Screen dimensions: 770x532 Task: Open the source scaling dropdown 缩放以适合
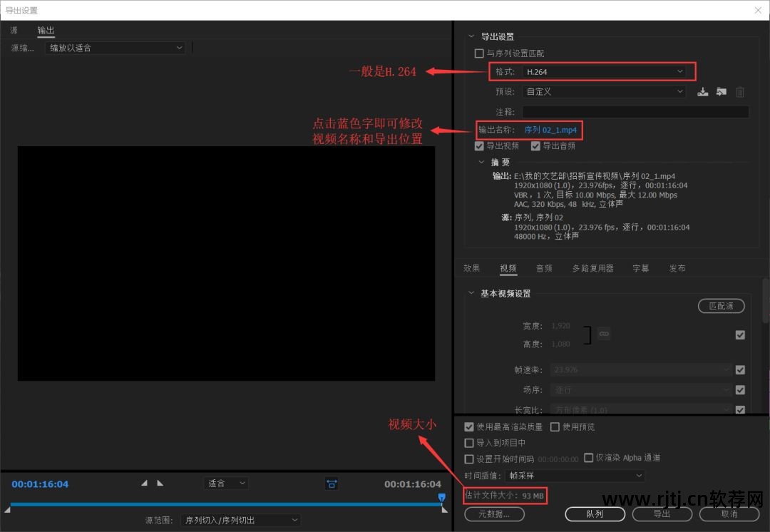pyautogui.click(x=115, y=48)
